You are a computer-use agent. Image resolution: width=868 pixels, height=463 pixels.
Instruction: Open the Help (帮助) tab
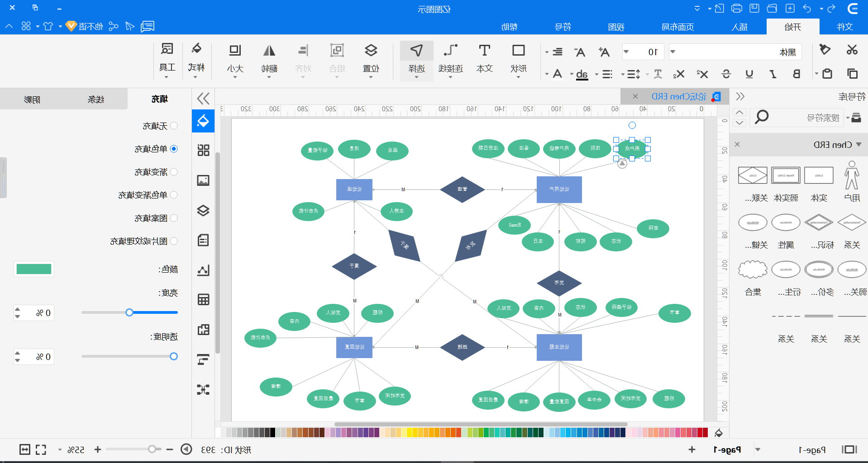coord(510,27)
